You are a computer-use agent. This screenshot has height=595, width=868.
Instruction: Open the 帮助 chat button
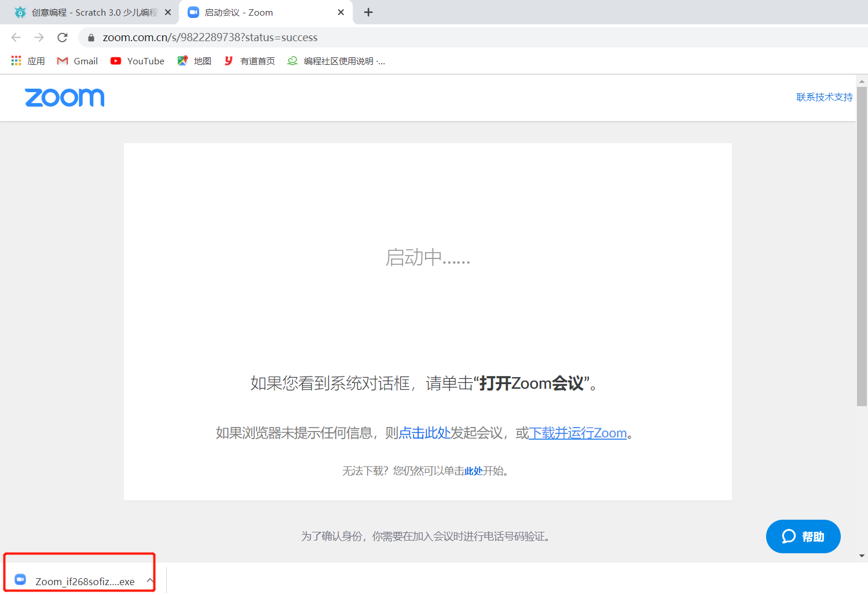(803, 536)
